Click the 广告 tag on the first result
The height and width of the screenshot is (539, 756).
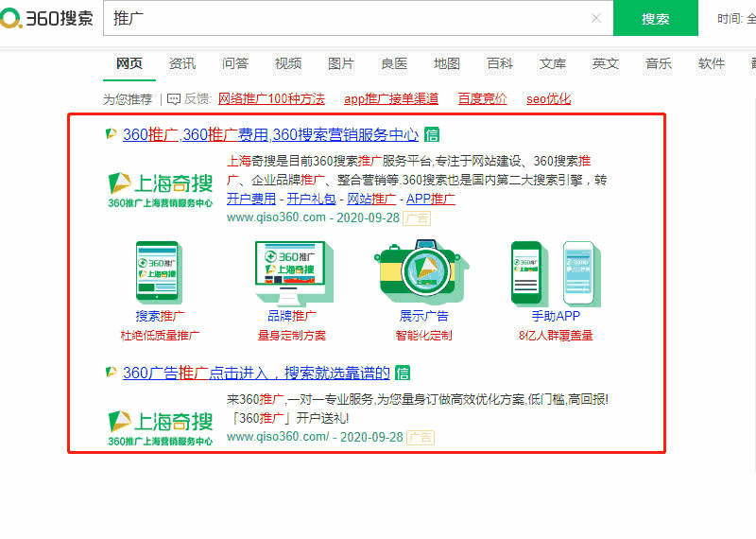click(417, 218)
